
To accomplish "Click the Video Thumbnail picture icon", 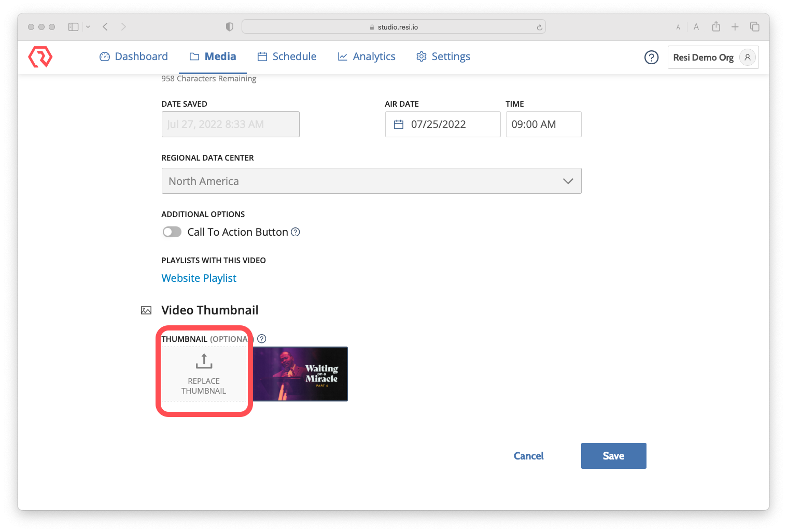I will coord(146,310).
